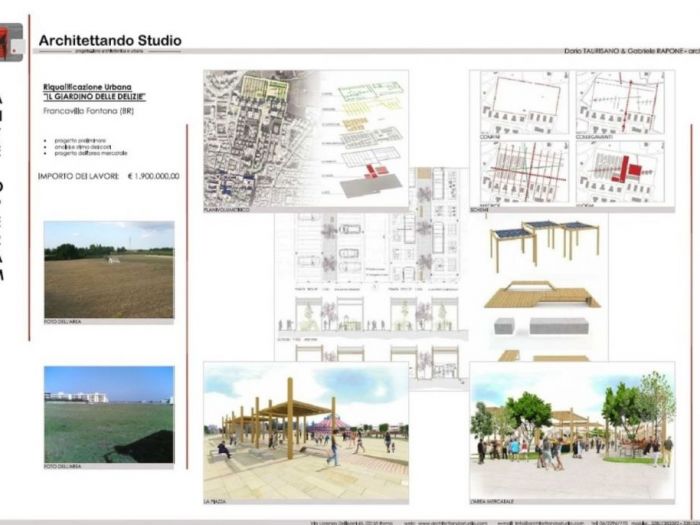Click the "PLANIVOLUMETRICO" caption
The image size is (700, 525).
point(227,210)
